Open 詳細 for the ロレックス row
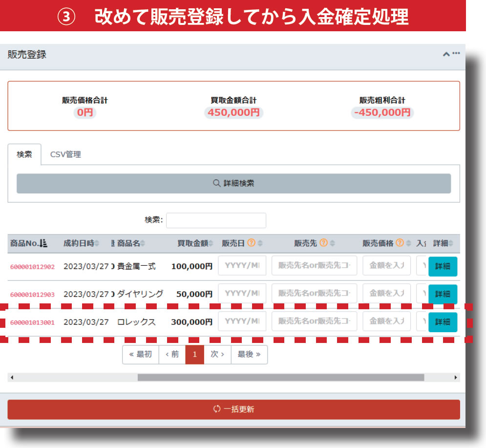Image resolution: width=486 pixels, height=448 pixels. (443, 322)
